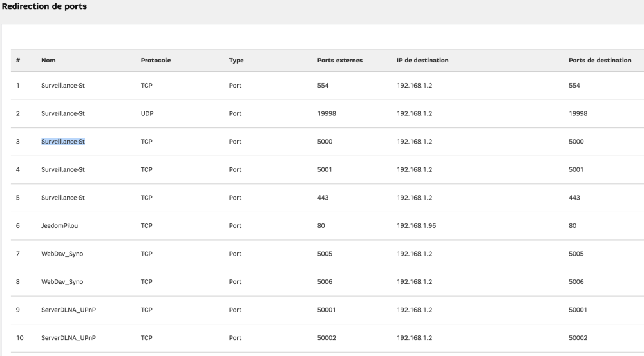Click the "Ports externes" column header
The width and height of the screenshot is (644, 356).
(x=340, y=61)
